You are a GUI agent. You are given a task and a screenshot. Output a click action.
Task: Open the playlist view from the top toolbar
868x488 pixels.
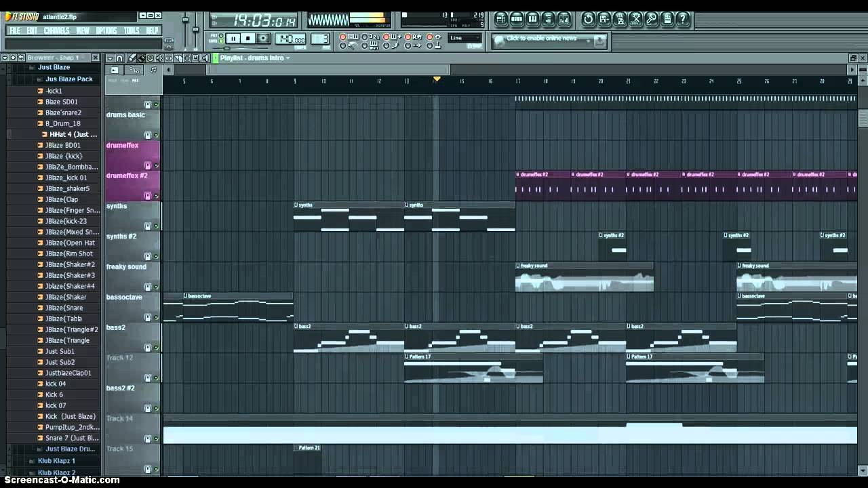point(501,19)
